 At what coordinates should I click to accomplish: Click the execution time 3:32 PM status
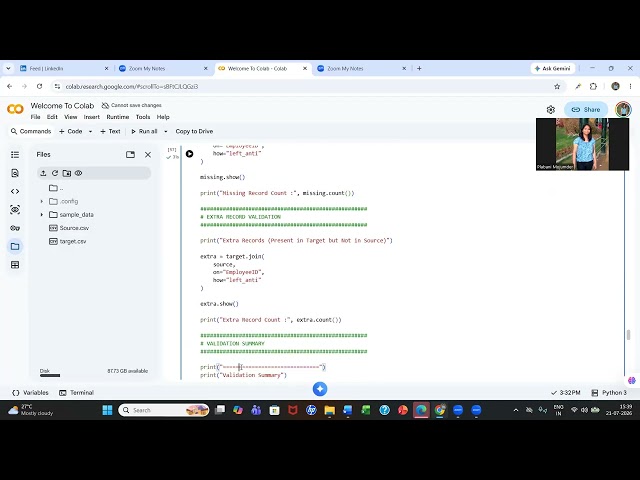click(566, 393)
